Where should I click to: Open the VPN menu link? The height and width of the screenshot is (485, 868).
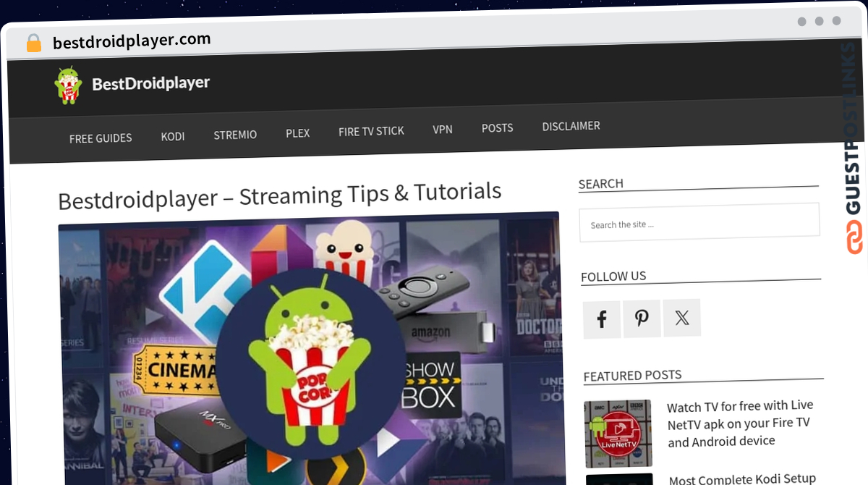pyautogui.click(x=443, y=130)
